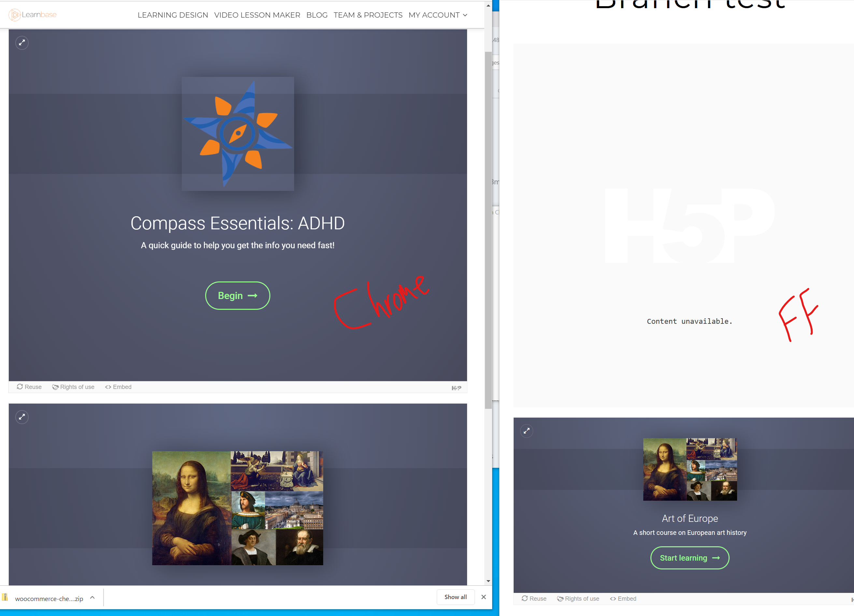Expand the MY ACCOUNT dropdown

438,15
